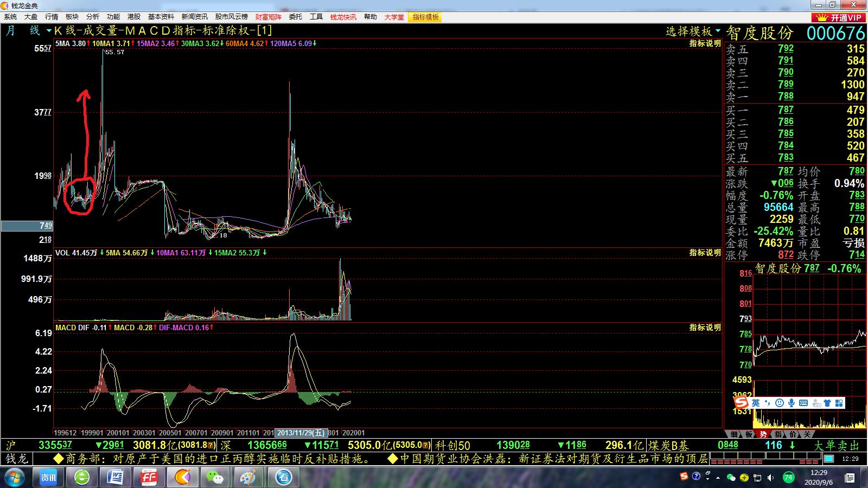Open Microsoft Word from the taskbar
This screenshot has height=488, width=868.
[115, 477]
